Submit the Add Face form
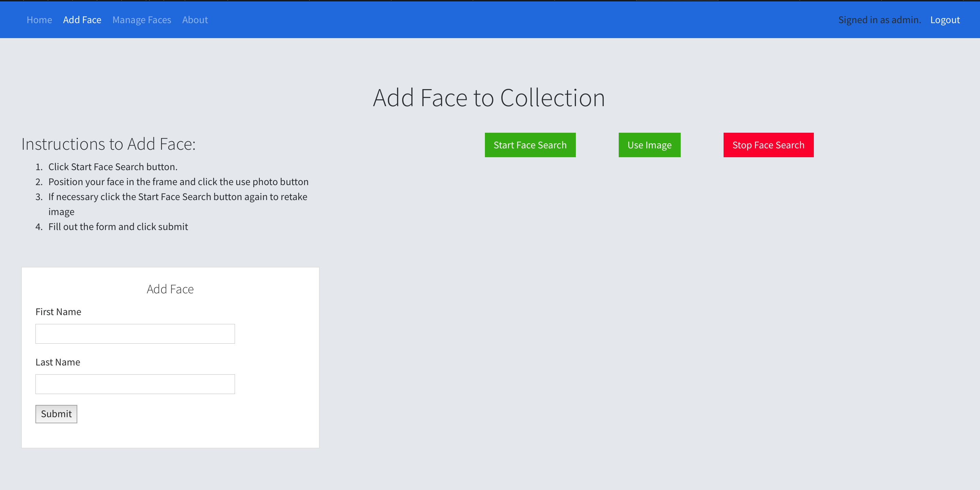Image resolution: width=980 pixels, height=490 pixels. [x=56, y=413]
